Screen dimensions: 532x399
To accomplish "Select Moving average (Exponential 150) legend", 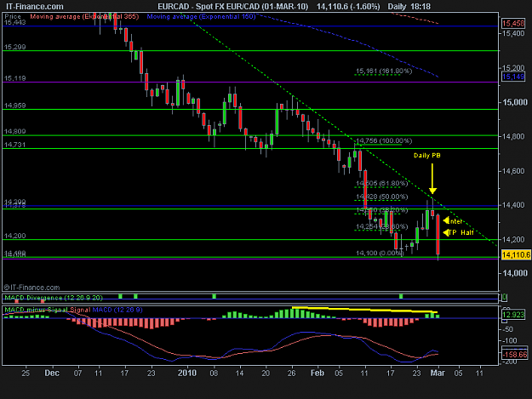I will pos(201,16).
